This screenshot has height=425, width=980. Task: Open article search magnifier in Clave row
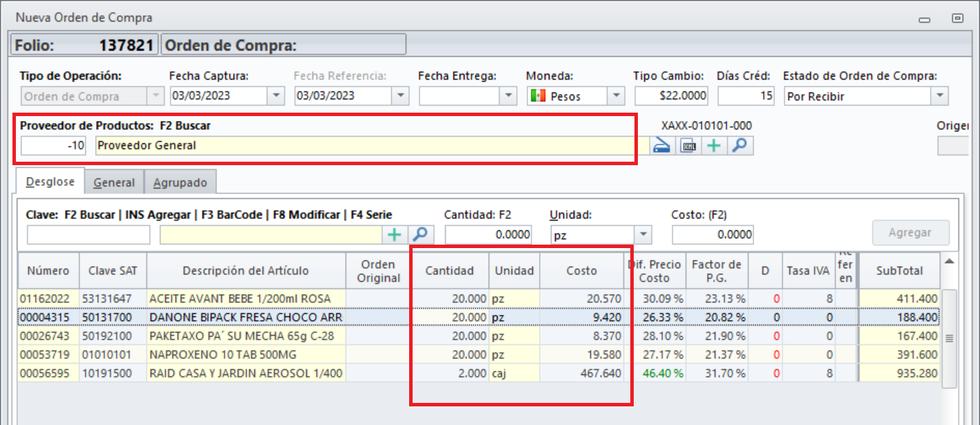point(420,235)
